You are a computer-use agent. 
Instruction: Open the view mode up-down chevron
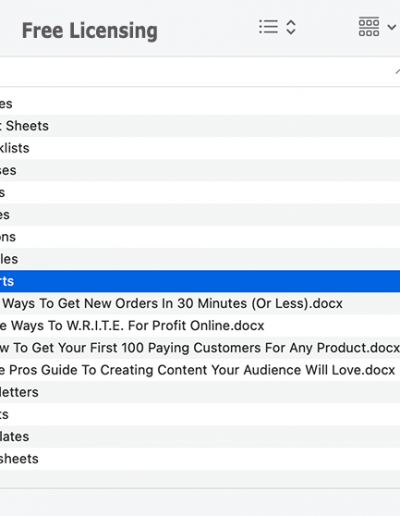point(291,27)
